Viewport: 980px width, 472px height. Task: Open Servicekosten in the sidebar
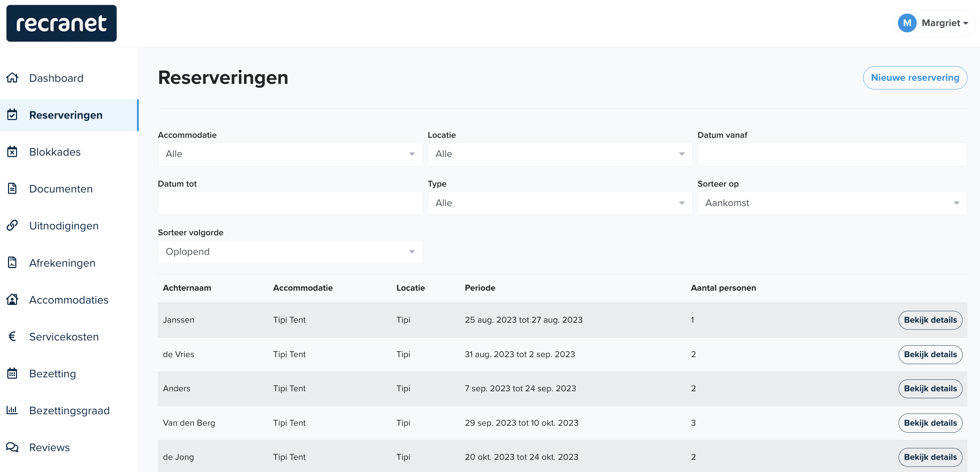coord(69,337)
